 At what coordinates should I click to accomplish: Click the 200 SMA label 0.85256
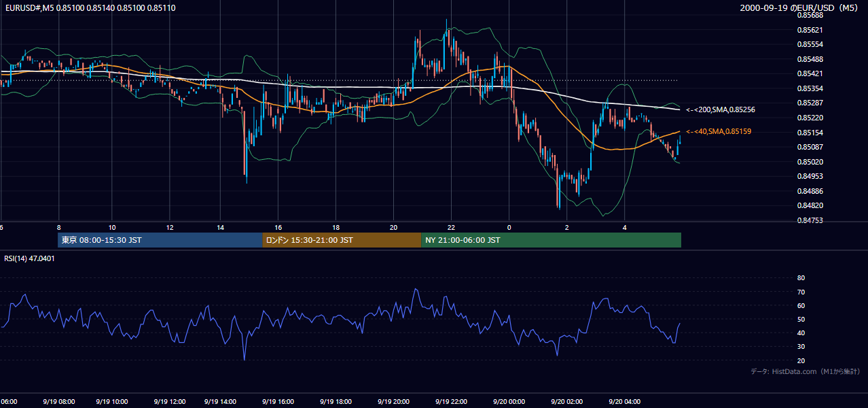[x=721, y=109]
